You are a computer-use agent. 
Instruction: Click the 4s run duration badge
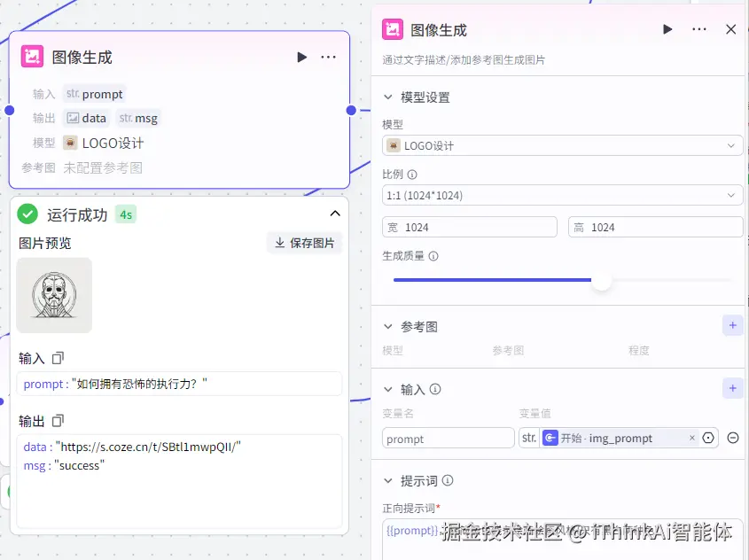(126, 214)
